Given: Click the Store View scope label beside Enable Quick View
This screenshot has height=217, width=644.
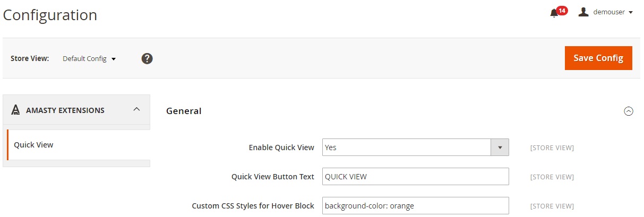Looking at the screenshot, I should point(552,147).
